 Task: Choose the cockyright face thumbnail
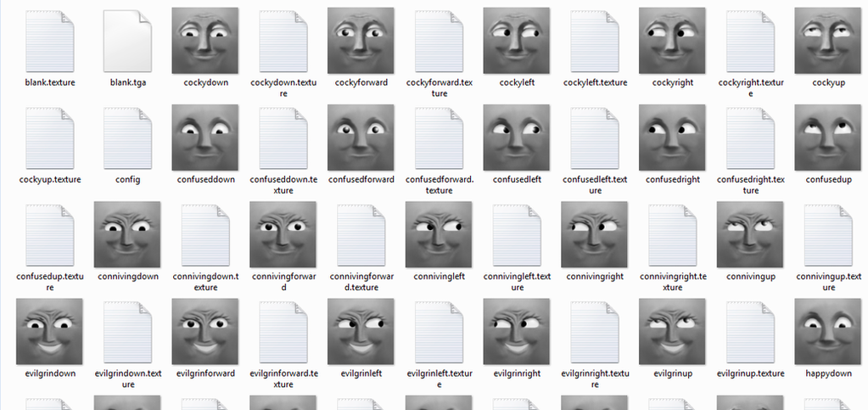pyautogui.click(x=672, y=41)
